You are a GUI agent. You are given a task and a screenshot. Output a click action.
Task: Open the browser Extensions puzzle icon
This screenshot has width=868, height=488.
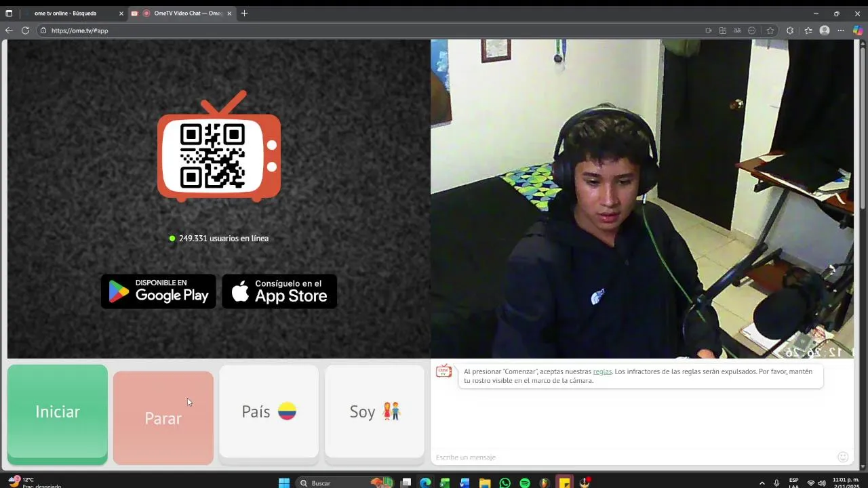[x=790, y=30]
